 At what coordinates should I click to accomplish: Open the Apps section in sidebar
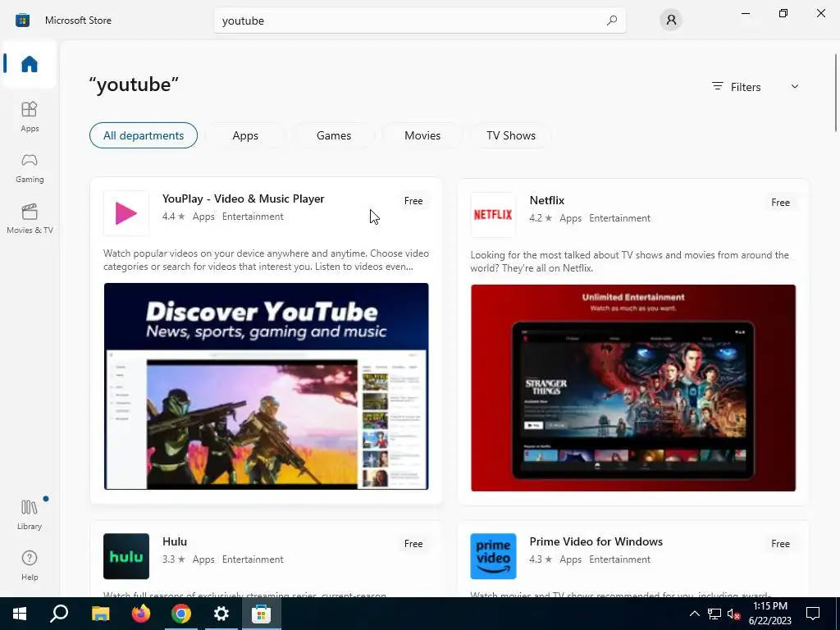(30, 116)
